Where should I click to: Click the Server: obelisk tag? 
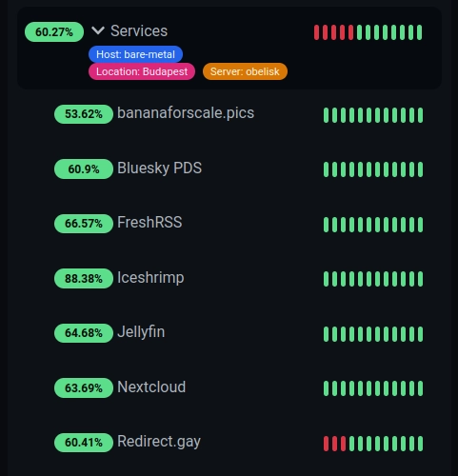pyautogui.click(x=245, y=71)
